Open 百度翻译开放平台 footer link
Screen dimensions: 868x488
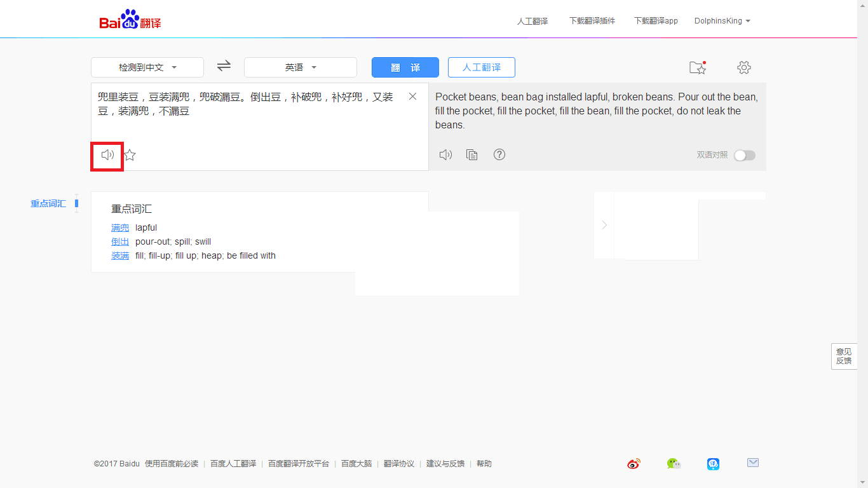(299, 464)
